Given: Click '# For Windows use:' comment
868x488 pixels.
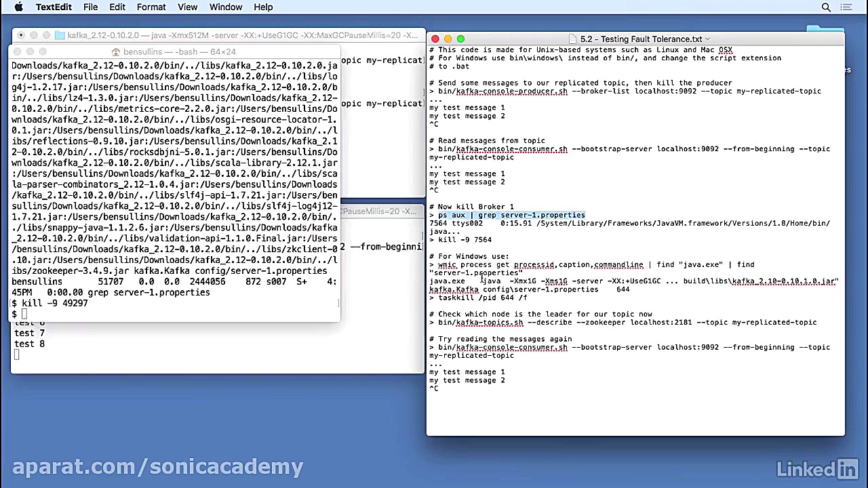Looking at the screenshot, I should pyautogui.click(x=469, y=256).
